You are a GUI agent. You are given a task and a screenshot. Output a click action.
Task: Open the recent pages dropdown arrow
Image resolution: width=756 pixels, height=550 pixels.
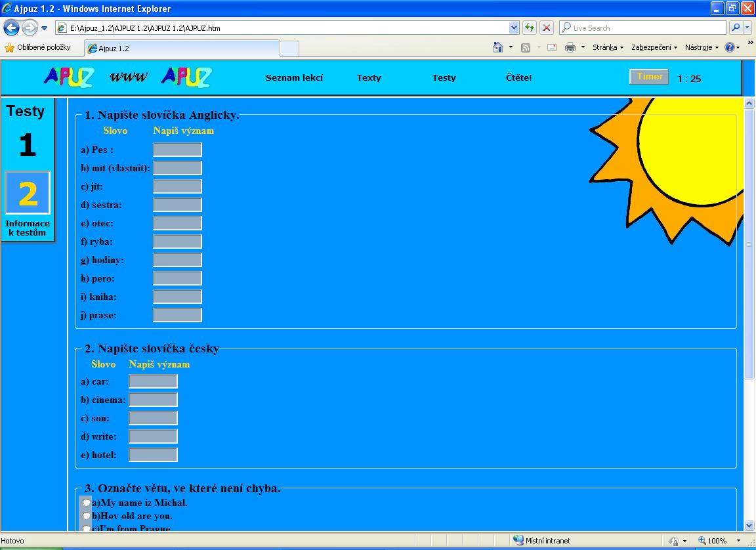click(45, 28)
